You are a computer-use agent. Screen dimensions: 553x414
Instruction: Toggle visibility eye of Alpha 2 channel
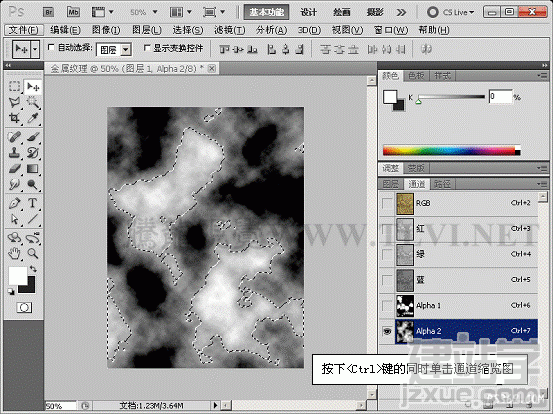(x=387, y=331)
